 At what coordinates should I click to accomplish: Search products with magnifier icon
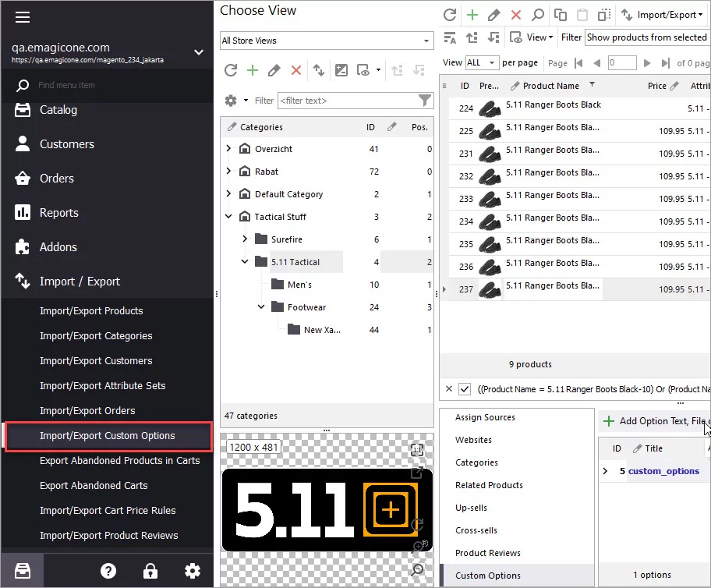tap(537, 15)
